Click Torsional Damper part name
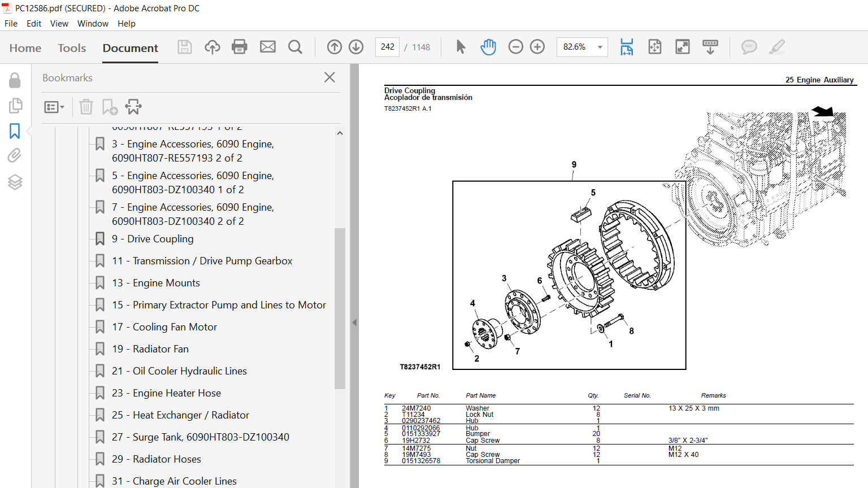Viewport: 868px width, 488px height. 493,461
